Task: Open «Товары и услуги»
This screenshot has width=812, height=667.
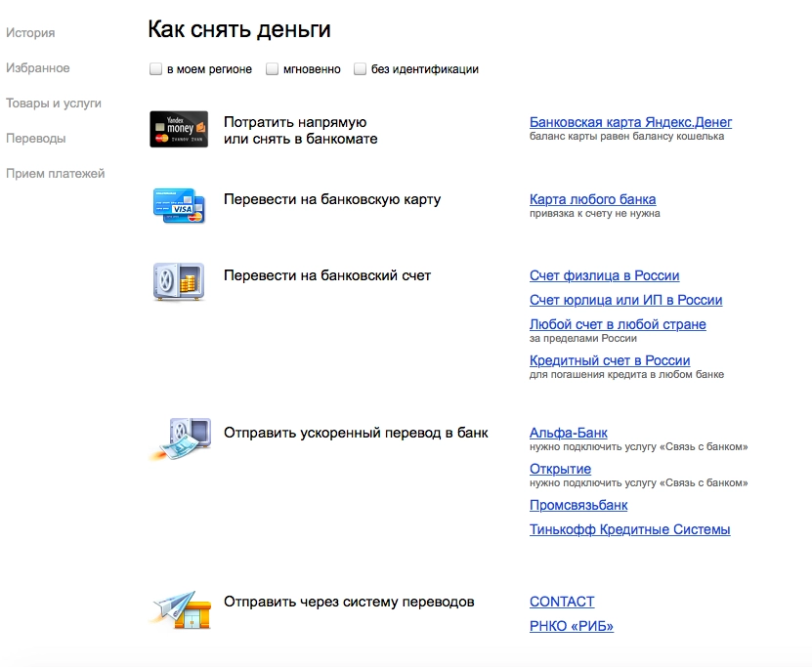Action: [x=54, y=103]
